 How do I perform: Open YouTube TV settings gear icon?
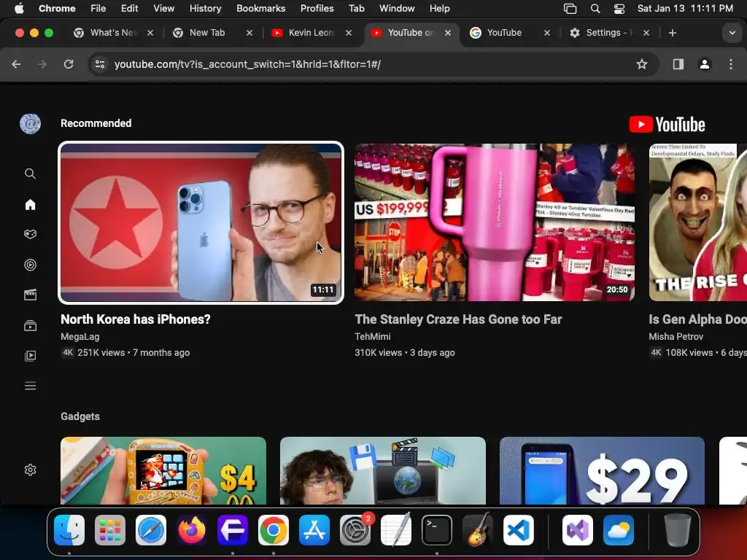pyautogui.click(x=30, y=470)
